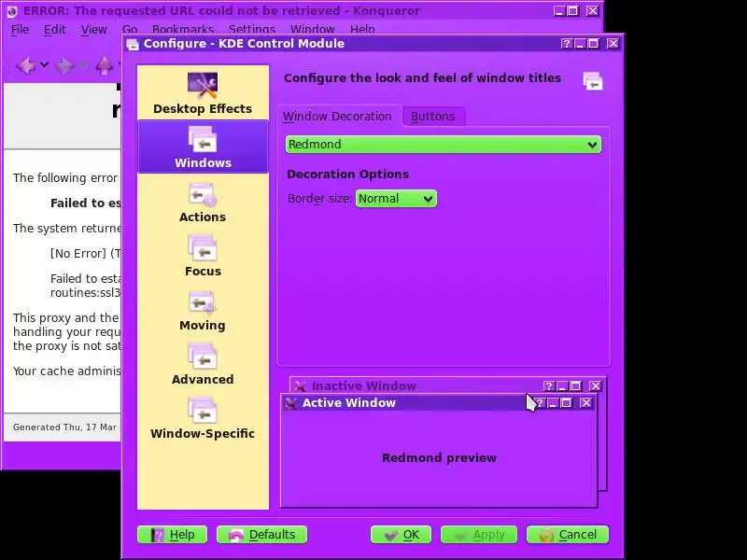Click Konqueror's Up arrow button

[105, 64]
